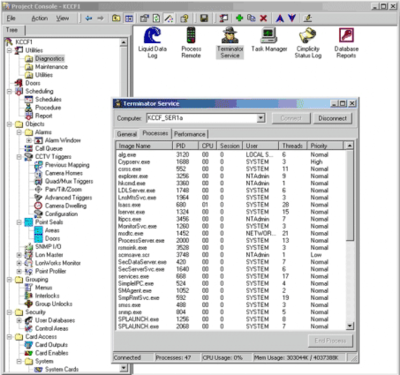The height and width of the screenshot is (375, 400).
Task: Select the alg.exe process row
Action: 231,155
